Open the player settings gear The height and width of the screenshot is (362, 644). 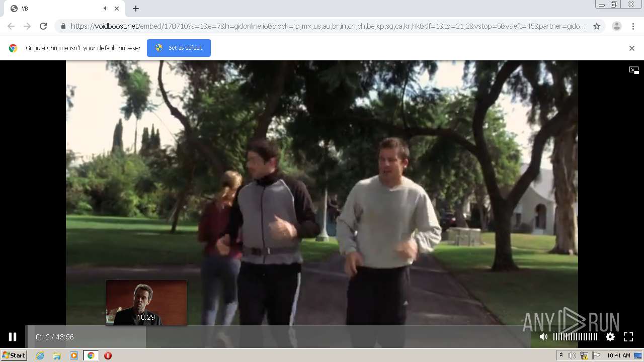610,337
